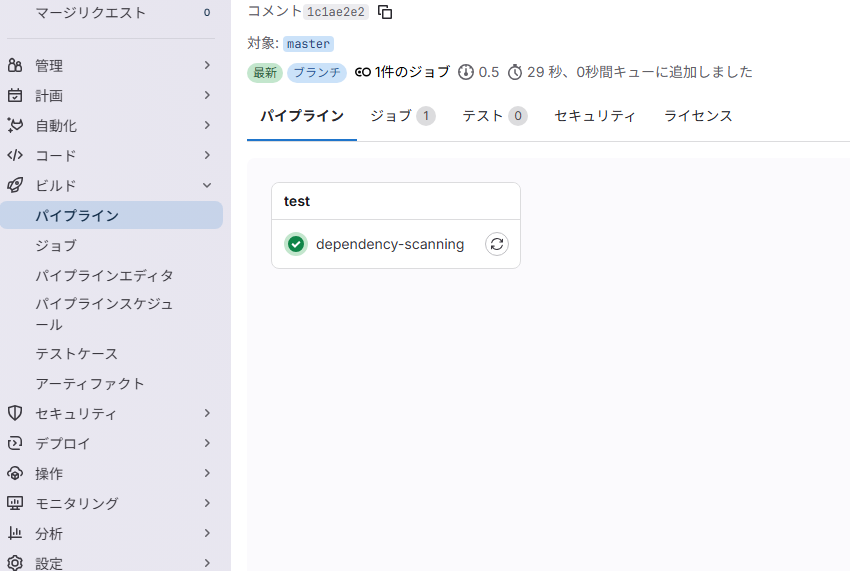Expand the 自動化 sidebar section
This screenshot has height=571, width=850.
click(x=207, y=125)
